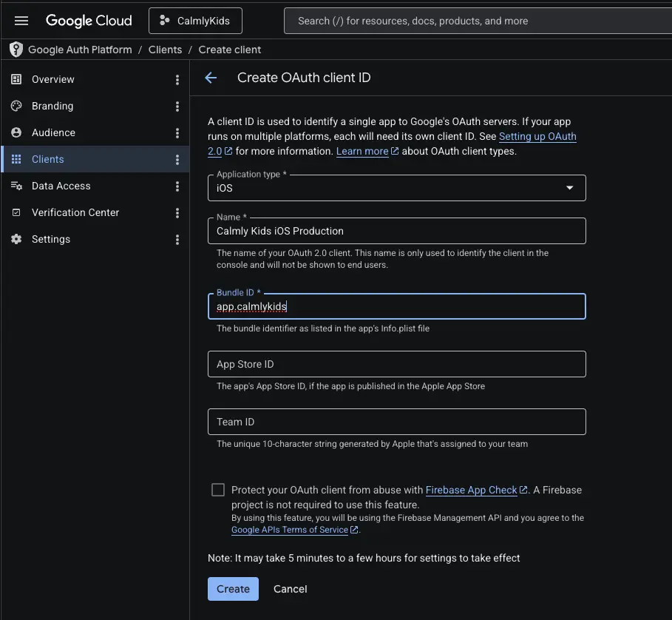672x620 pixels.
Task: Open the three-dot menu for Verification Center
Action: coord(177,213)
